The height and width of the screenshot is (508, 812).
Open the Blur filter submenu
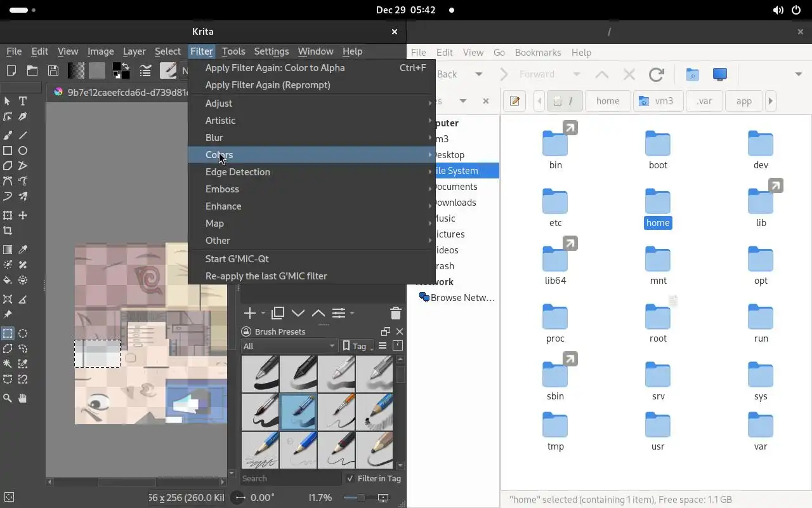coord(311,137)
